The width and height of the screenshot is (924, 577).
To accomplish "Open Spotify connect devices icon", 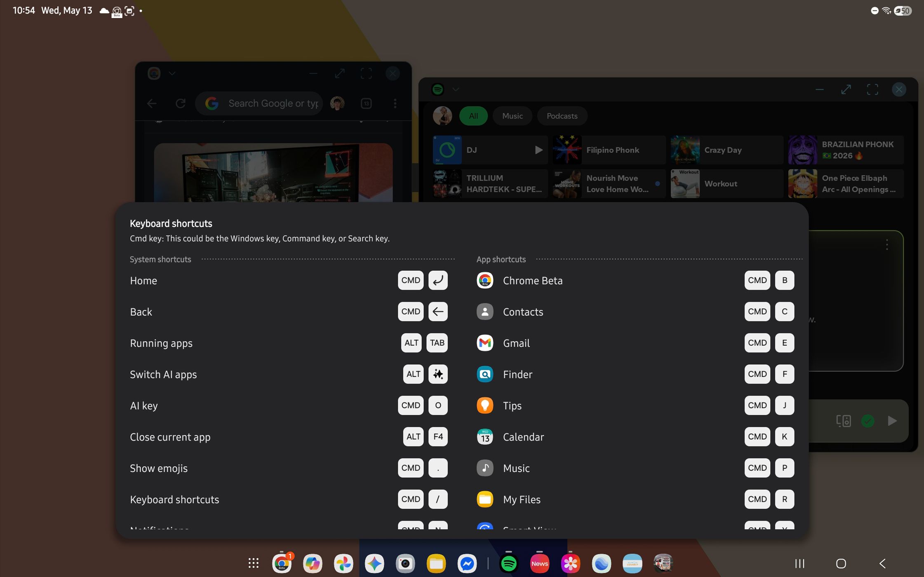I will click(843, 421).
